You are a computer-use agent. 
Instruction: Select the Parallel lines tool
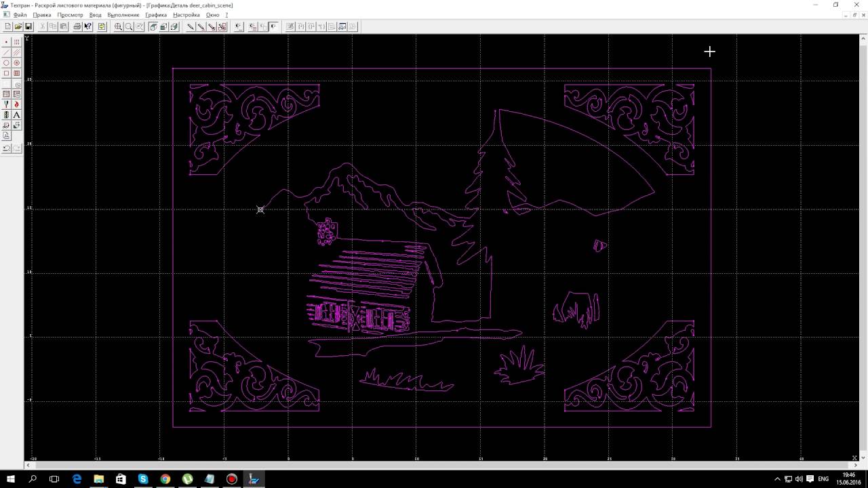pos(17,52)
